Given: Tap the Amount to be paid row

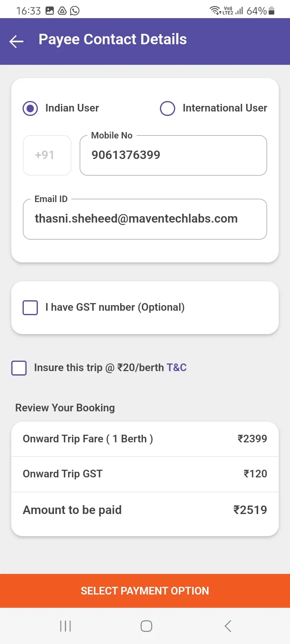Looking at the screenshot, I should (145, 510).
